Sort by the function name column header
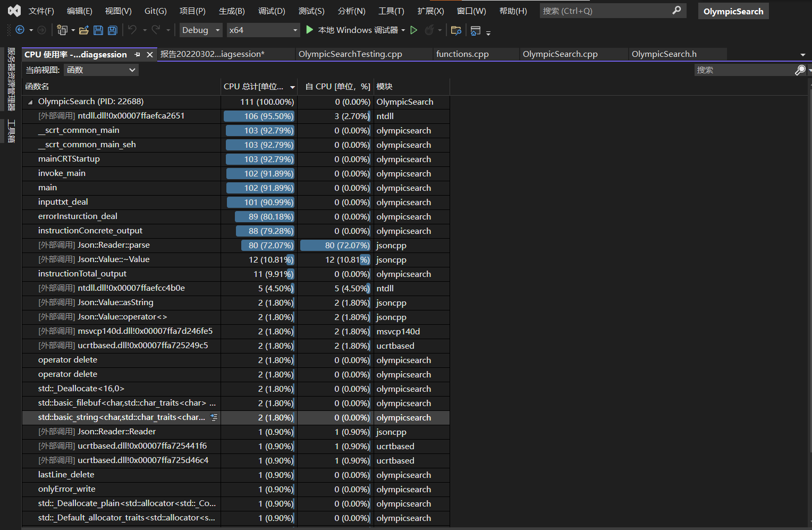Viewport: 812px width, 530px height. pos(121,87)
